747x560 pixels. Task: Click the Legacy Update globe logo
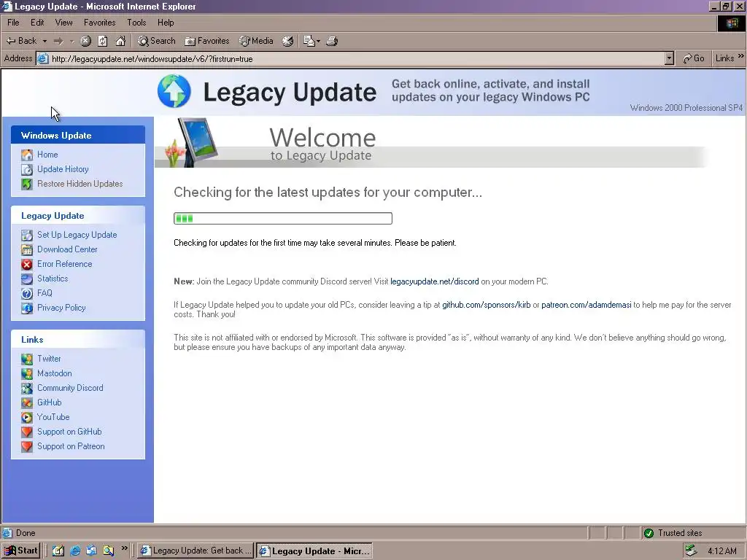click(x=174, y=91)
